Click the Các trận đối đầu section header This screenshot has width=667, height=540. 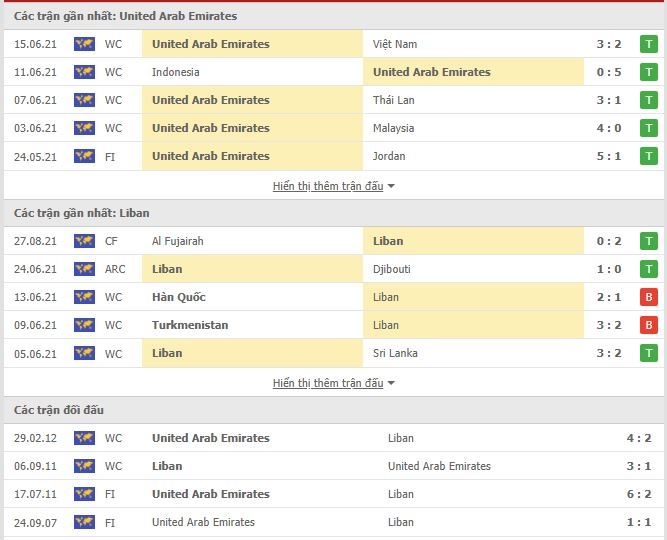(59, 410)
